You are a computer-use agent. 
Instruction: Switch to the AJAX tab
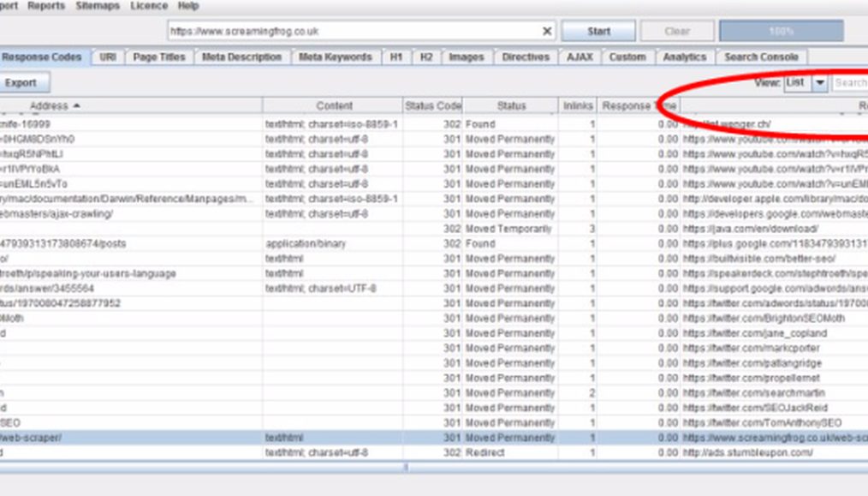tap(580, 57)
